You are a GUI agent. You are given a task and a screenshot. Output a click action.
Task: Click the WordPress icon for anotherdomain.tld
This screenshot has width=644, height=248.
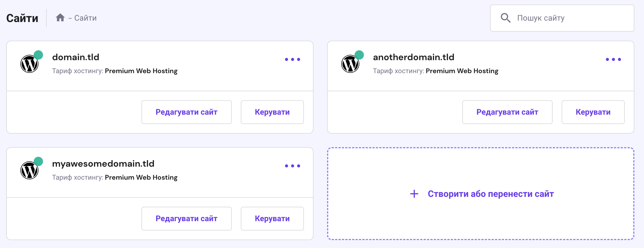[x=350, y=64]
